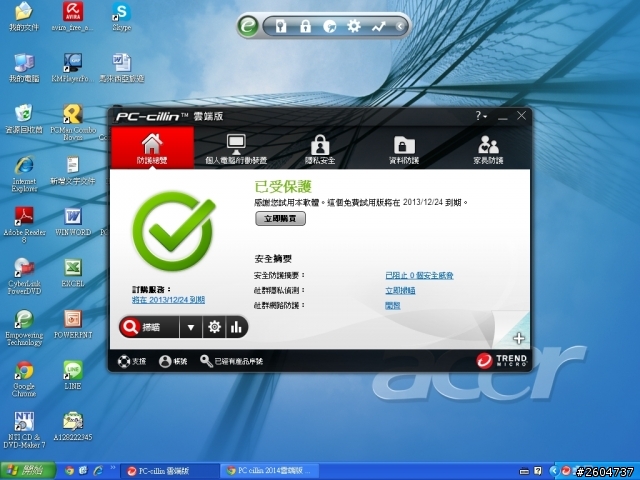Launch Internet Explorer from quick launch
Viewport: 640px width, 480px height.
tap(98, 471)
